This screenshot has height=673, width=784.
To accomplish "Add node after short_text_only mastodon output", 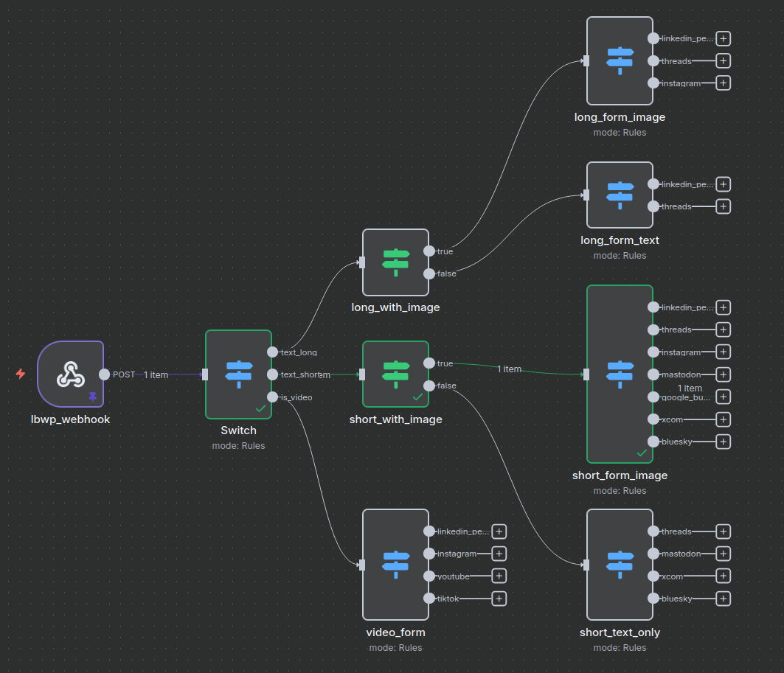I will (724, 554).
